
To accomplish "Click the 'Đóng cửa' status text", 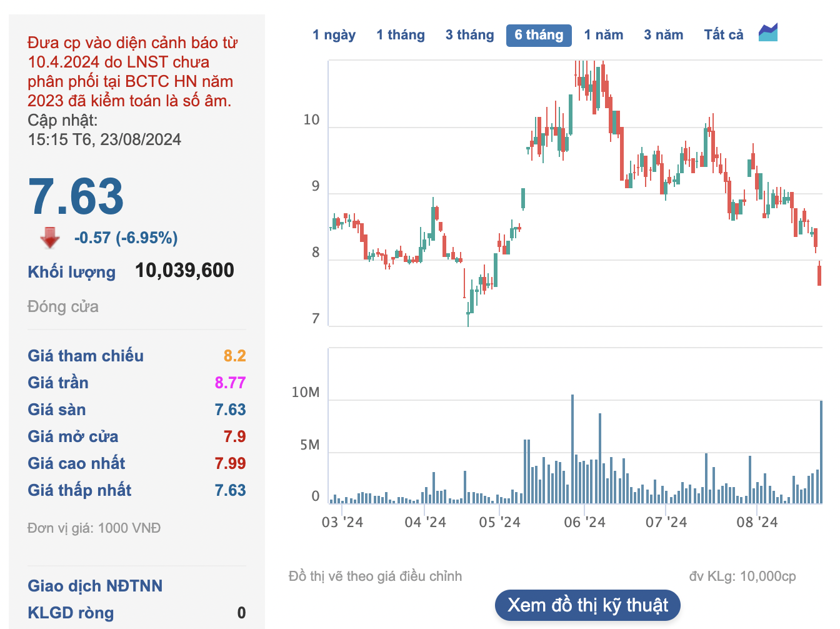I will (x=63, y=306).
